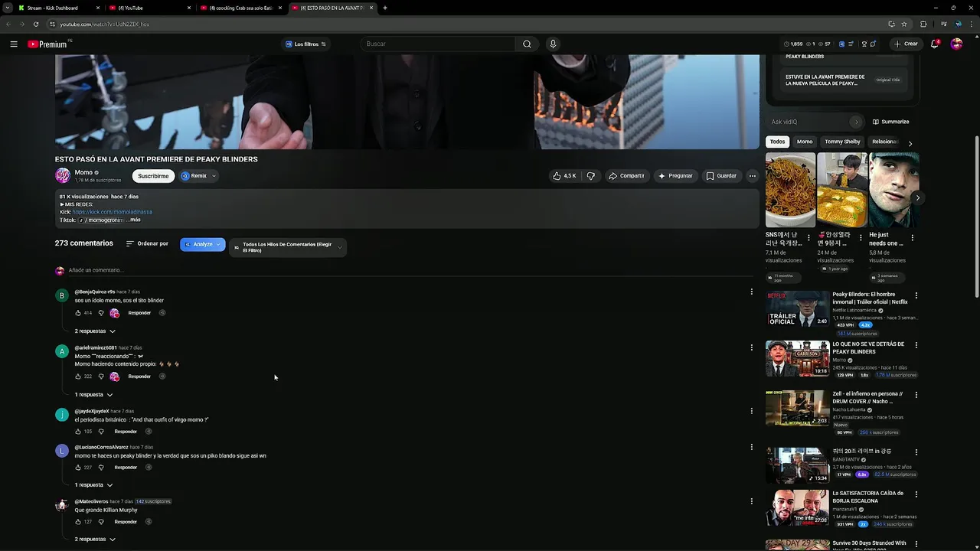Screen dimensions: 980x551
Task: Like arielramirez6081 comment with 322 likes
Action: [78, 377]
